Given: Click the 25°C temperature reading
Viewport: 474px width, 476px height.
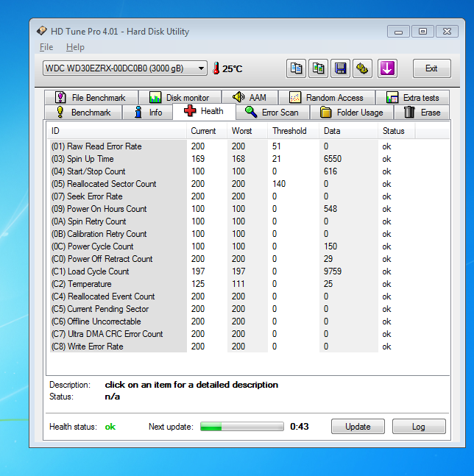Looking at the screenshot, I should 233,69.
